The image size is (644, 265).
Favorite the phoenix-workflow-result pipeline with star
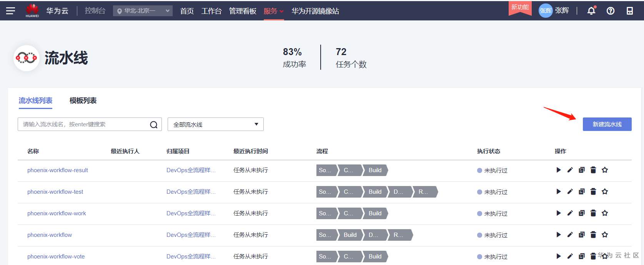(605, 170)
